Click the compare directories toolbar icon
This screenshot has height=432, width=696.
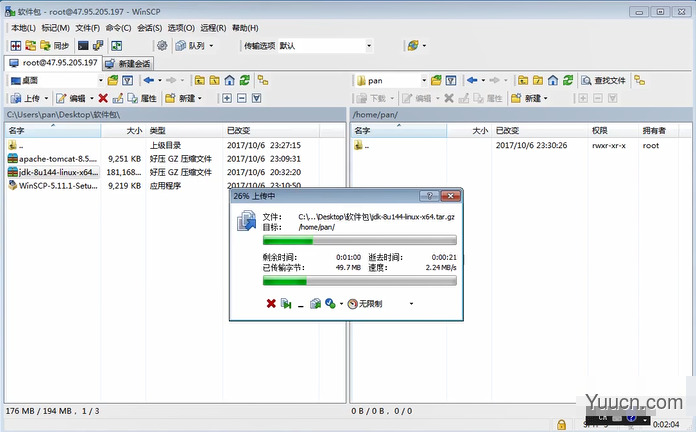(x=16, y=45)
